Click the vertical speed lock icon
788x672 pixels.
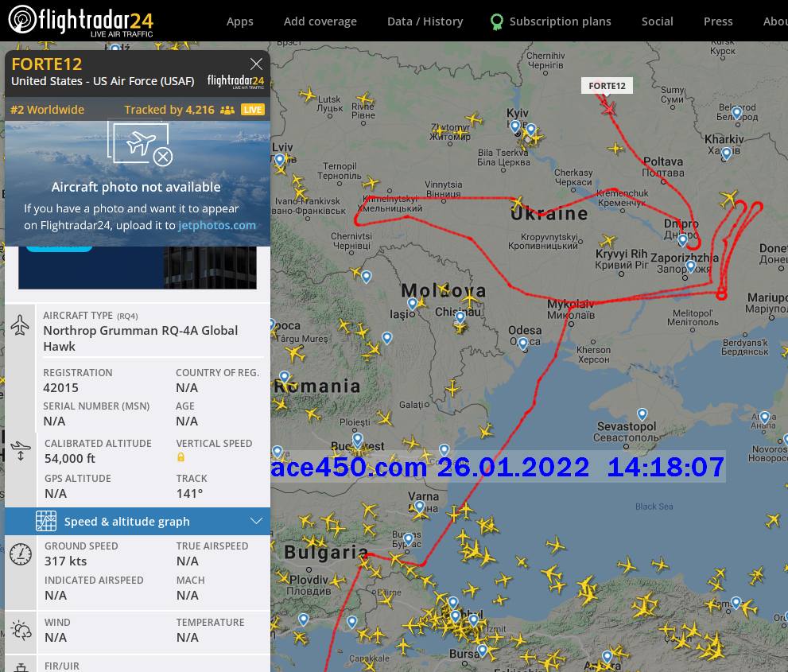(181, 457)
